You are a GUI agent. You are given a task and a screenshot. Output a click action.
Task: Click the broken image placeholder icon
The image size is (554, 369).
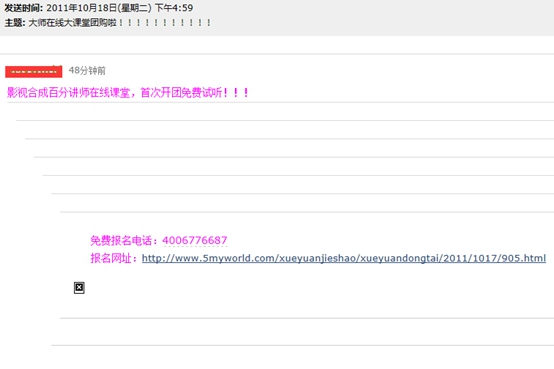tap(79, 288)
